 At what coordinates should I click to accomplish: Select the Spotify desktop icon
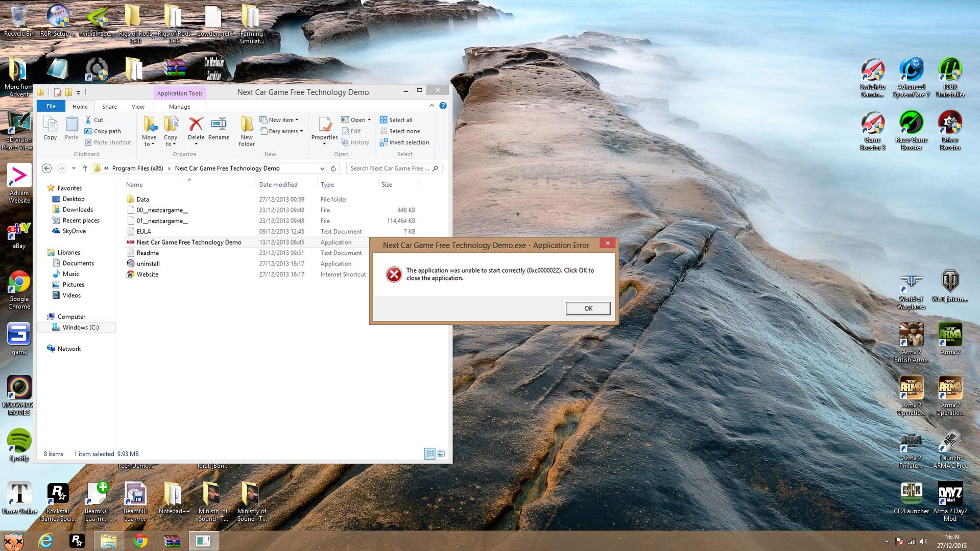(19, 445)
